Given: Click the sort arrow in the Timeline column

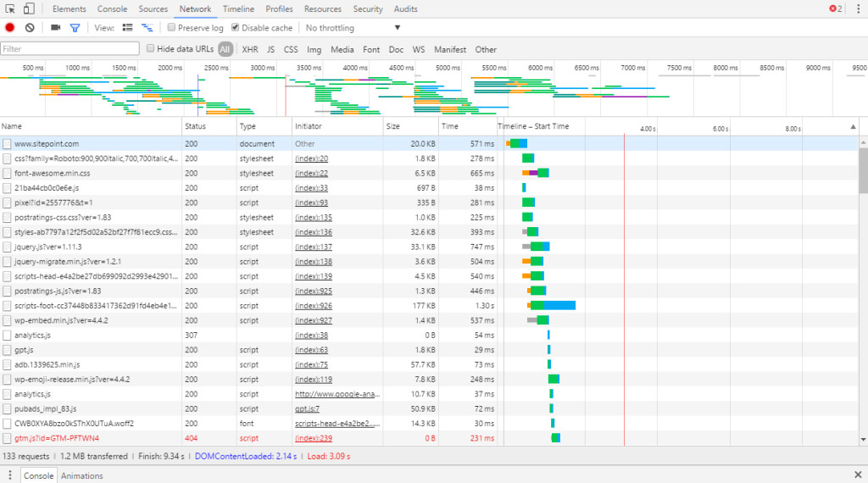Looking at the screenshot, I should click(x=853, y=126).
